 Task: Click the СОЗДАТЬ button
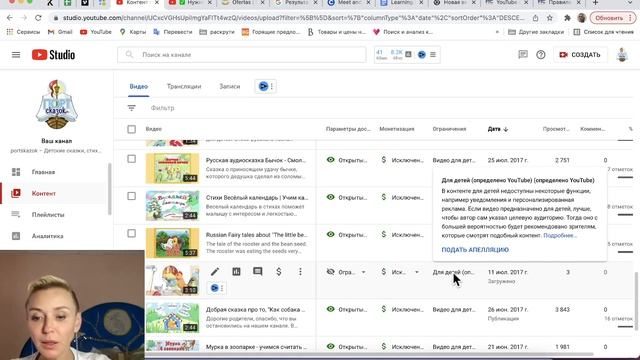(x=580, y=55)
